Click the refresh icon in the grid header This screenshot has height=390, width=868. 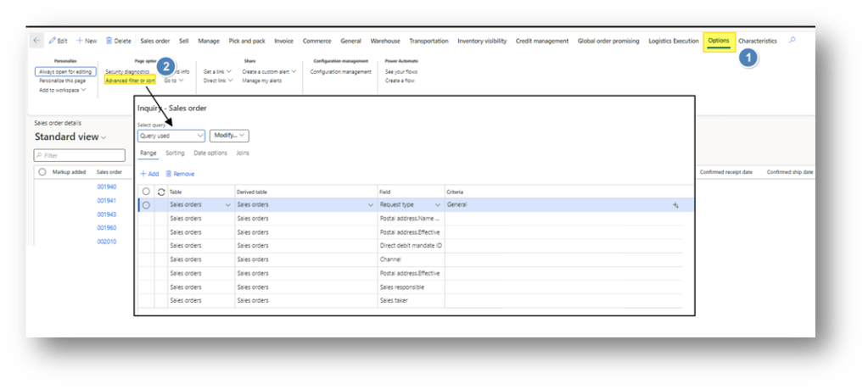tap(161, 192)
